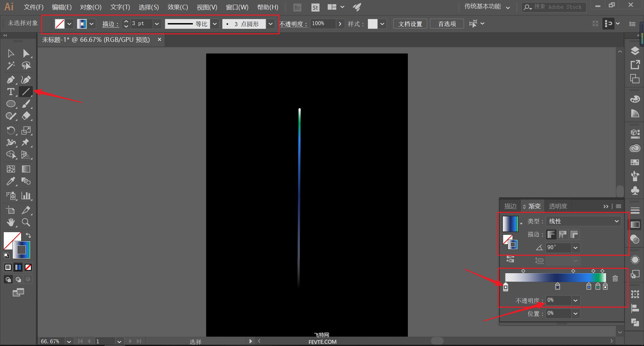Set paint mode to Color
The height and width of the screenshot is (346, 644).
click(x=8, y=267)
